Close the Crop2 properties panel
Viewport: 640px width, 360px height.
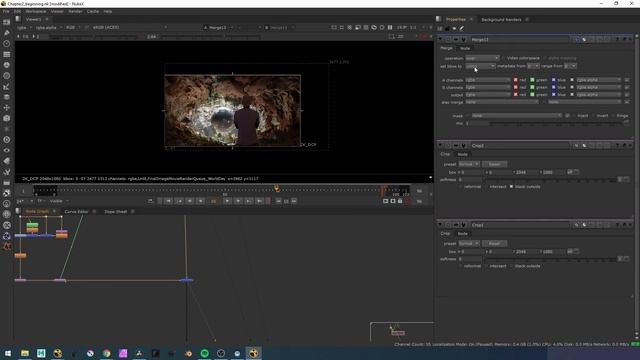pyautogui.click(x=630, y=145)
